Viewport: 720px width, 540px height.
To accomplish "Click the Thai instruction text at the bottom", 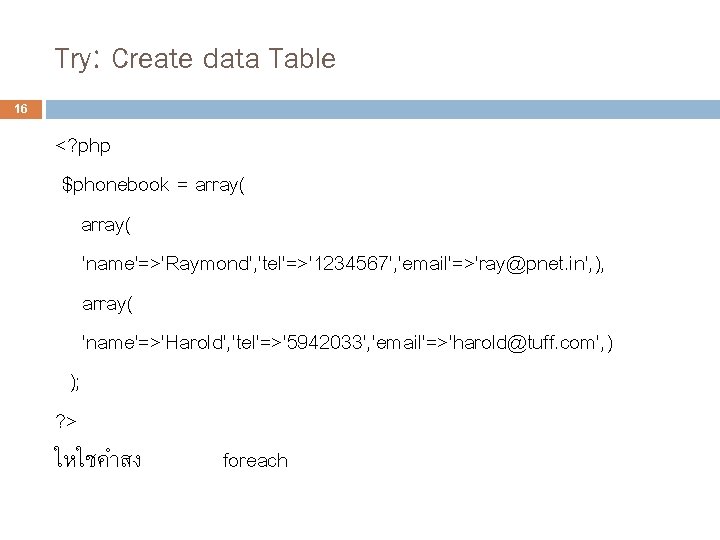I will [96, 461].
